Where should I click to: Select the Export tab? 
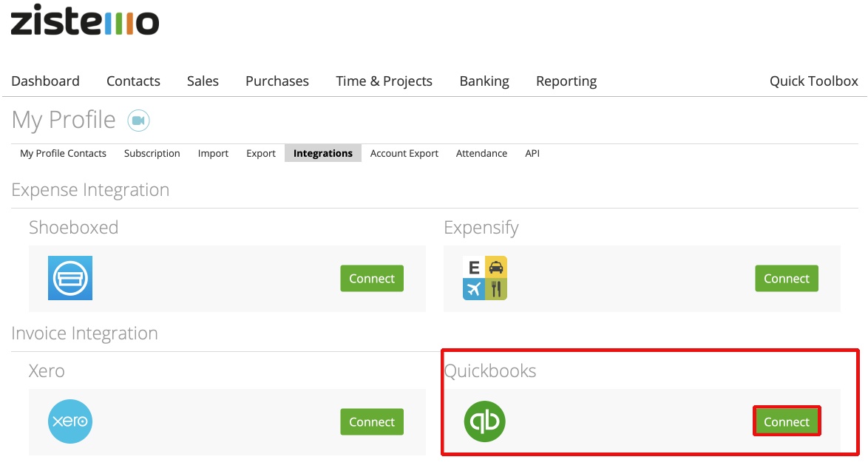(x=260, y=153)
